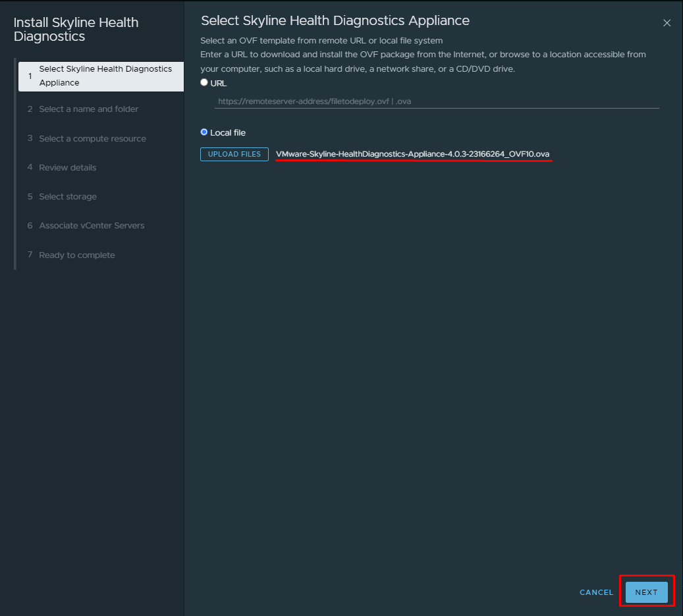Click the remote server URL input field

437,101
